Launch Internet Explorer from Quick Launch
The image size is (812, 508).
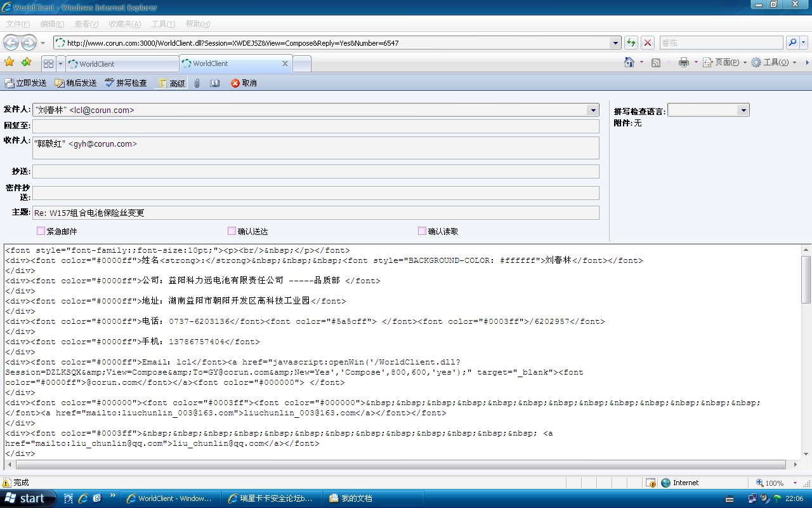[83, 498]
